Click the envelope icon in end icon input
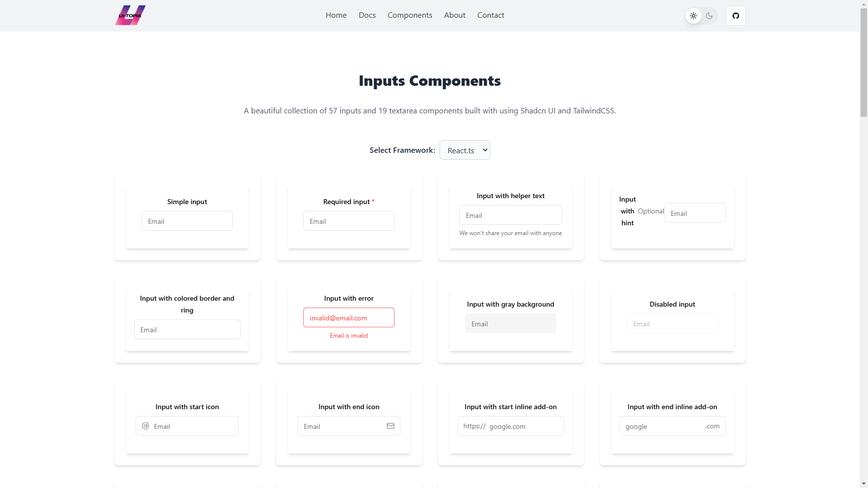This screenshot has width=868, height=488. point(391,426)
